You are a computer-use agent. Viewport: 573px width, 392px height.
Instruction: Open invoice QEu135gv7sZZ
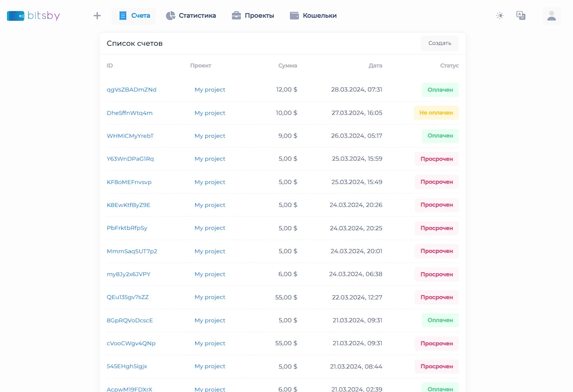click(x=128, y=297)
